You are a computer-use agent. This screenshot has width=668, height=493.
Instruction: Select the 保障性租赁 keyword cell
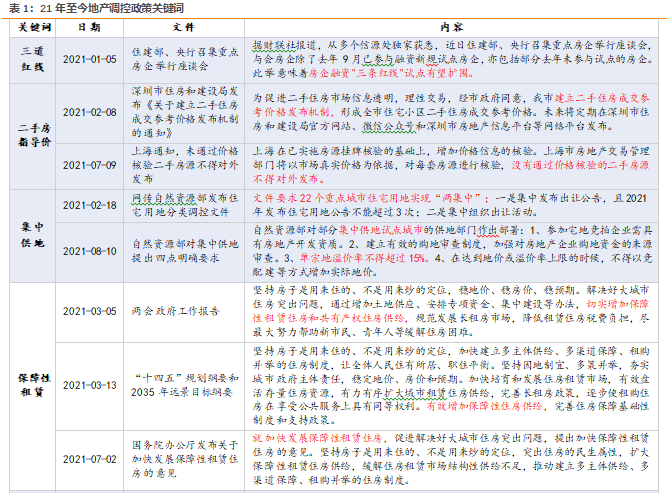(x=34, y=385)
